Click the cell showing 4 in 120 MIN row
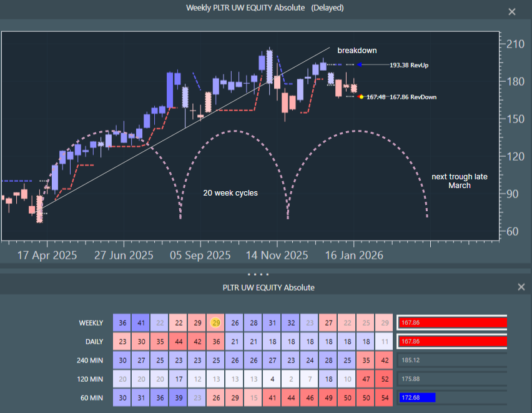532x413 pixels. click(272, 379)
